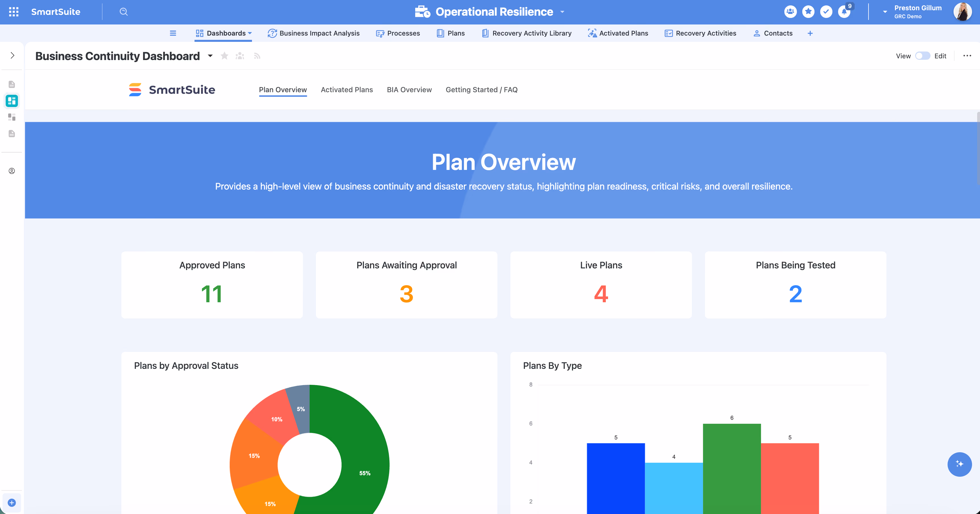Open the members icon in top bar

click(x=790, y=12)
